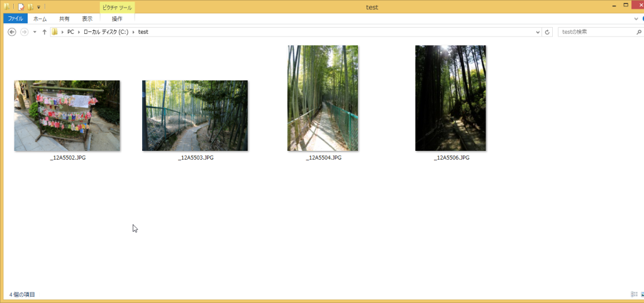This screenshot has width=644, height=303.
Task: Expand the ribbon with the chevron
Action: (636, 19)
